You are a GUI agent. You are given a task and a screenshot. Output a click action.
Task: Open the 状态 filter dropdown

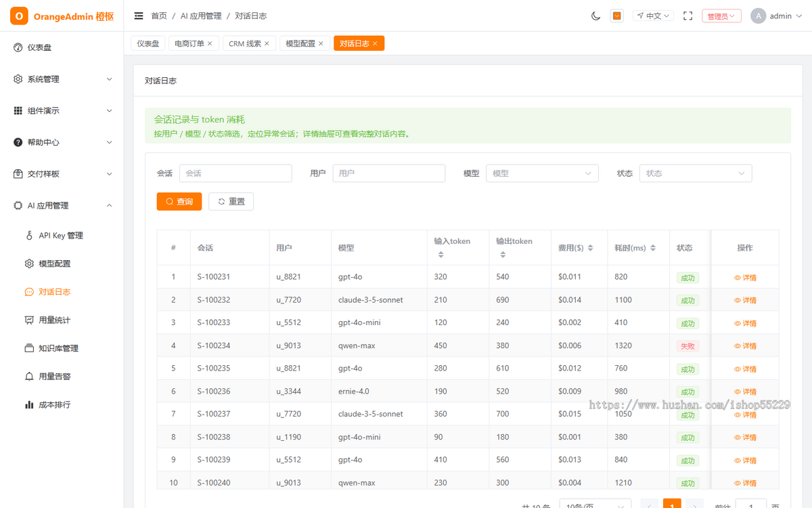coord(696,173)
